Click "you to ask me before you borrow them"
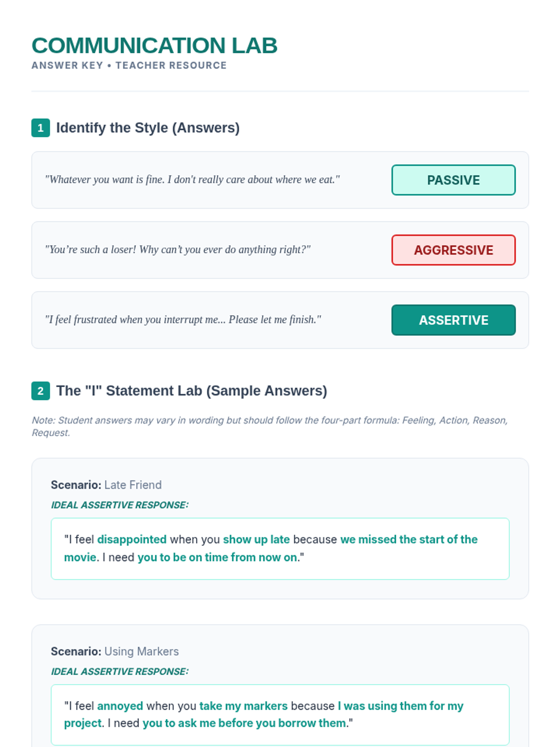Image resolution: width=560 pixels, height=747 pixels. tap(245, 723)
